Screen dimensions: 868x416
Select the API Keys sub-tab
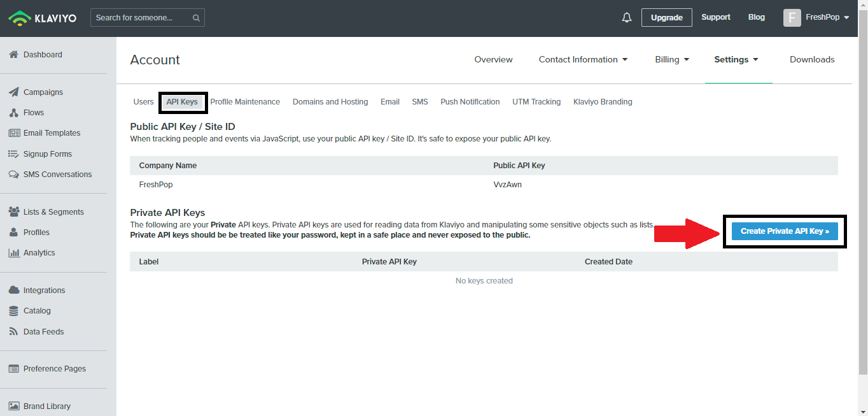182,102
